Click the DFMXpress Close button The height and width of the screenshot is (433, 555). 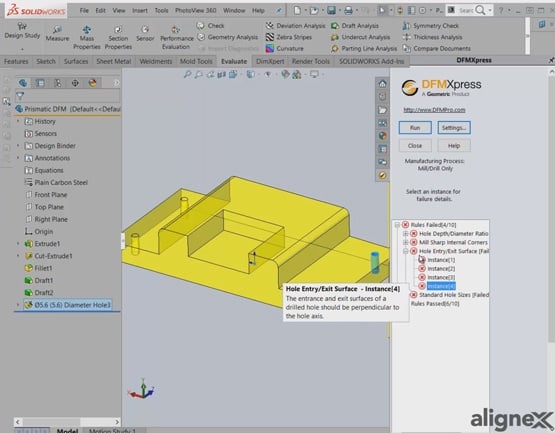[x=415, y=146]
